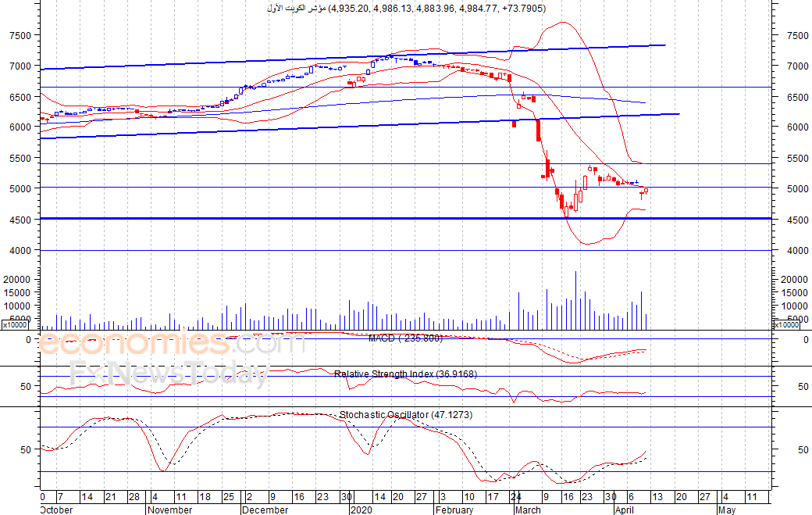Click the 5000 label on right price axis
This screenshot has height=515, width=812.
click(797, 189)
